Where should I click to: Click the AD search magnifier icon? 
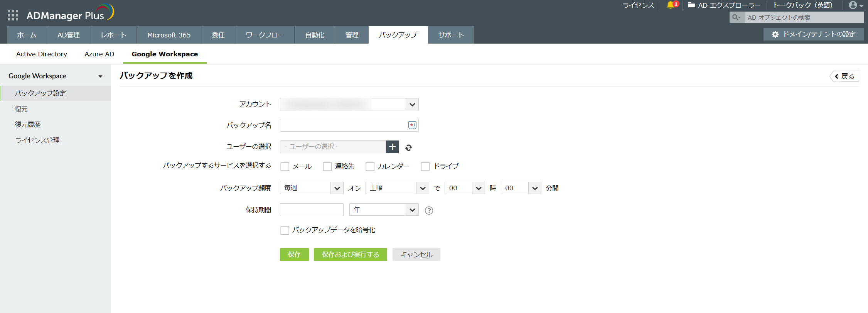pyautogui.click(x=737, y=17)
